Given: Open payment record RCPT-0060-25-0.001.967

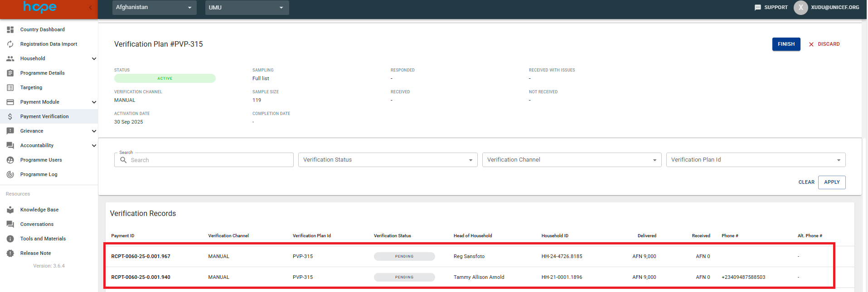Looking at the screenshot, I should pyautogui.click(x=141, y=256).
